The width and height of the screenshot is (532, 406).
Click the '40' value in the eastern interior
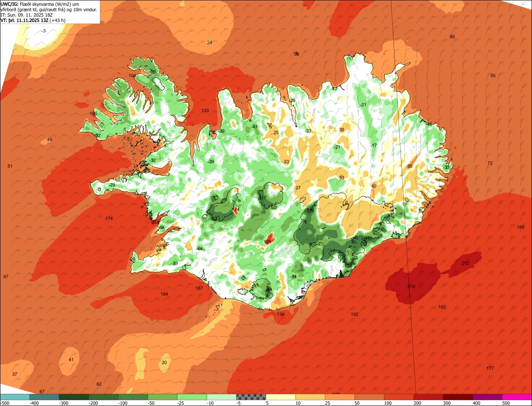374,186
